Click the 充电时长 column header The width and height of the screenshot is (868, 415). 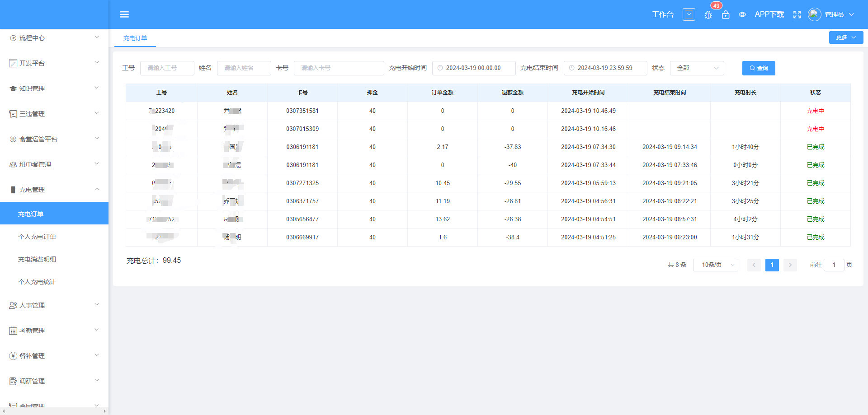pos(745,93)
